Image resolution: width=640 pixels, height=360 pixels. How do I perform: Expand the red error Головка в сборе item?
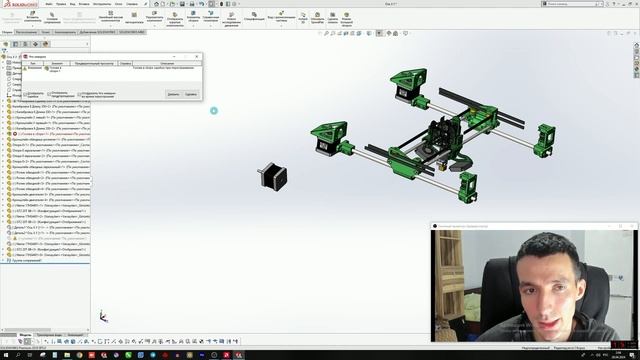3,134
